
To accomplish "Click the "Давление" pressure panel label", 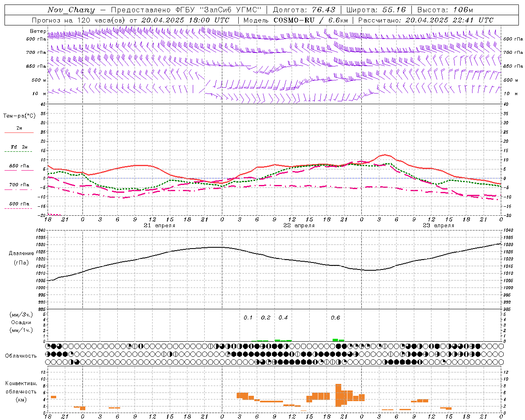I will [x=21, y=253].
